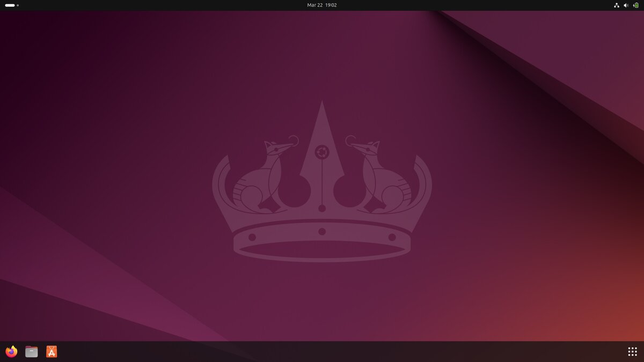The image size is (644, 362).
Task: Show the applications grid
Action: coord(632,352)
